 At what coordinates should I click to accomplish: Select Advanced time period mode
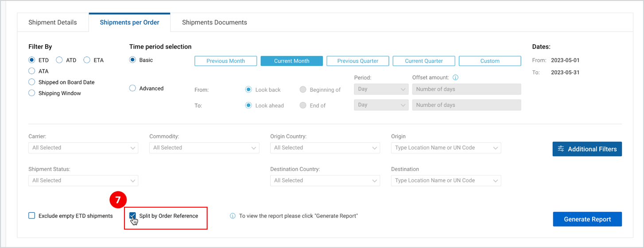pyautogui.click(x=132, y=88)
